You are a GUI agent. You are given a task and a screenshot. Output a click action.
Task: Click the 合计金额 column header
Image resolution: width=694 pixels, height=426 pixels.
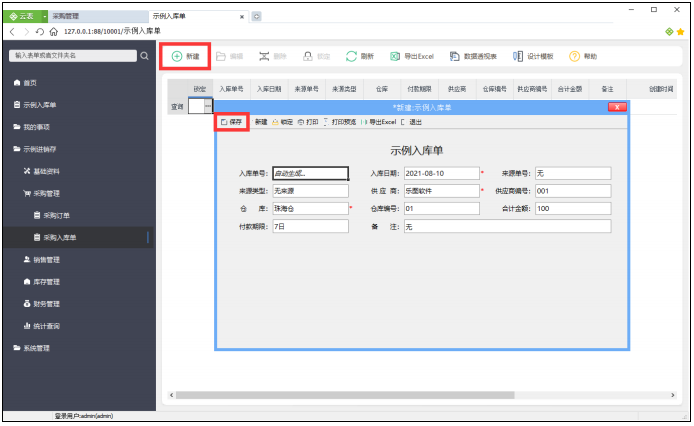pos(570,89)
